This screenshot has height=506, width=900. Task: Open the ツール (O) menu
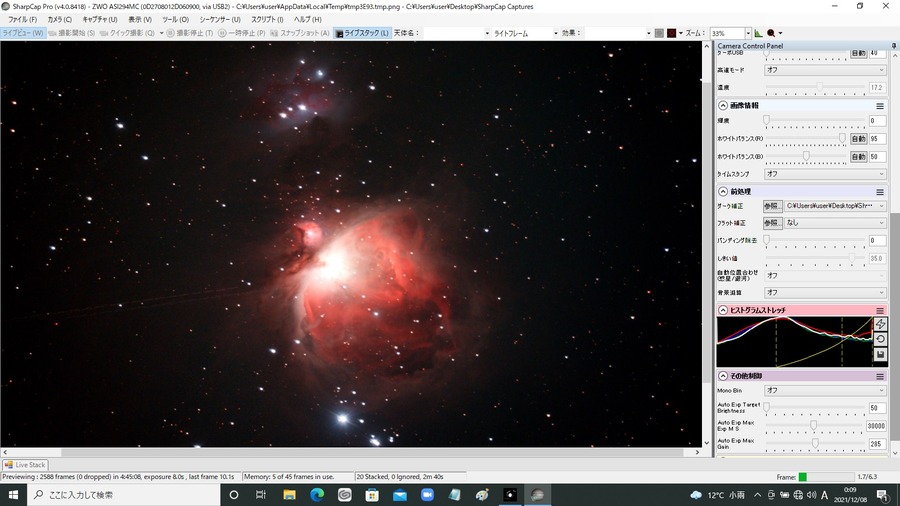click(176, 20)
